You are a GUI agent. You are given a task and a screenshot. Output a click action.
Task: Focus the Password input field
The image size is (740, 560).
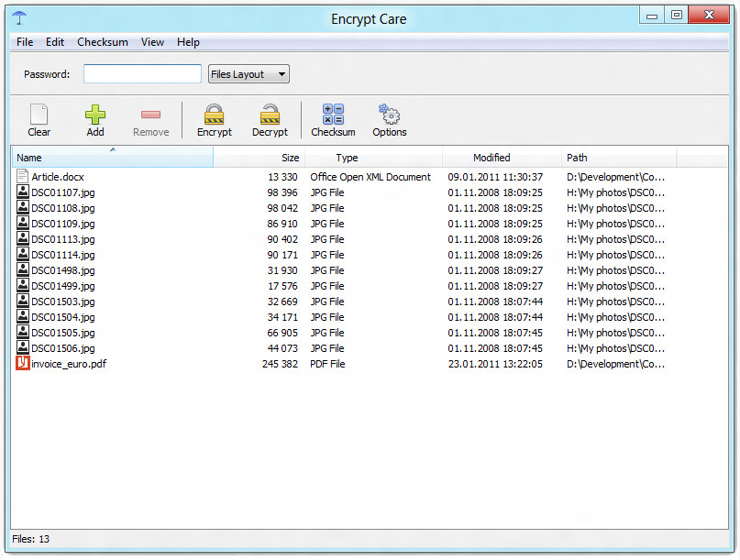[142, 74]
